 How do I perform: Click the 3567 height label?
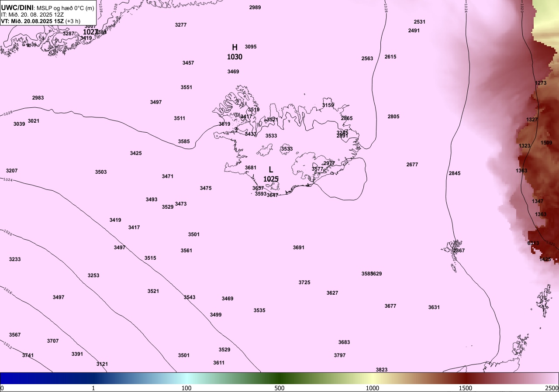[x=15, y=335]
